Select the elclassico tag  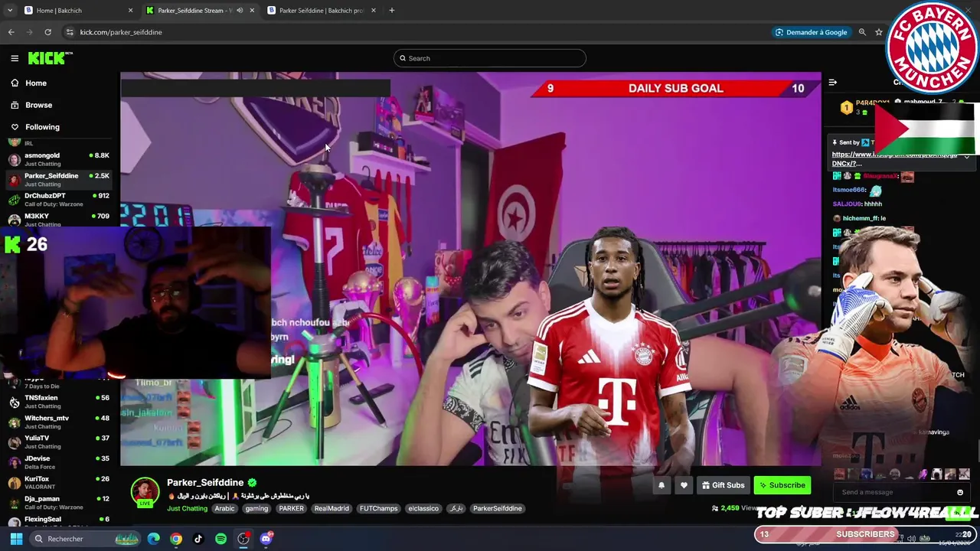click(x=423, y=508)
